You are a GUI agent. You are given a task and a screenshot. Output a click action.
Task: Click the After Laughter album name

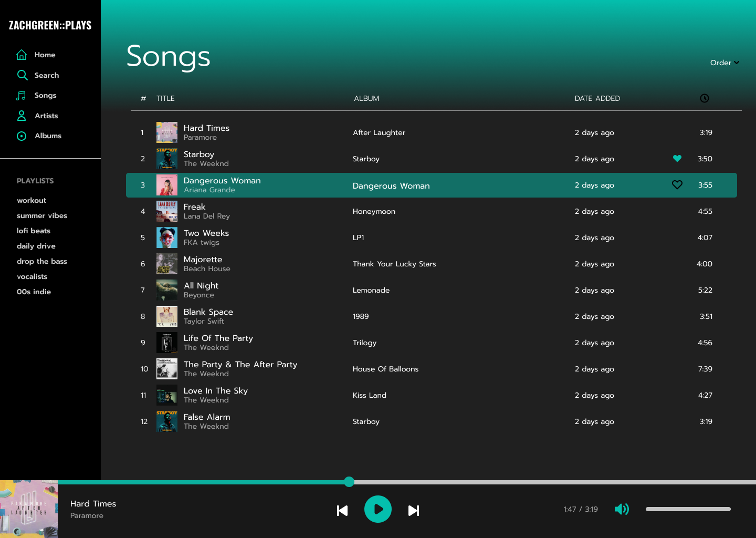point(379,132)
